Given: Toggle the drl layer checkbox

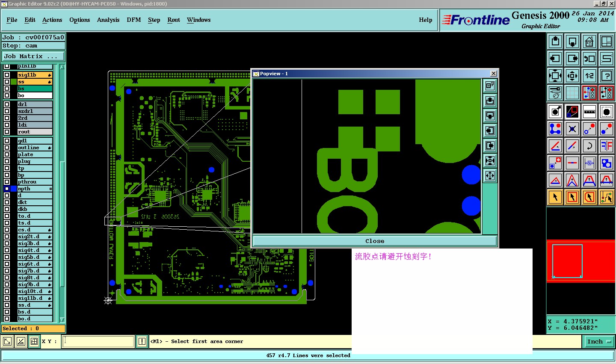Looking at the screenshot, I should click(x=7, y=104).
